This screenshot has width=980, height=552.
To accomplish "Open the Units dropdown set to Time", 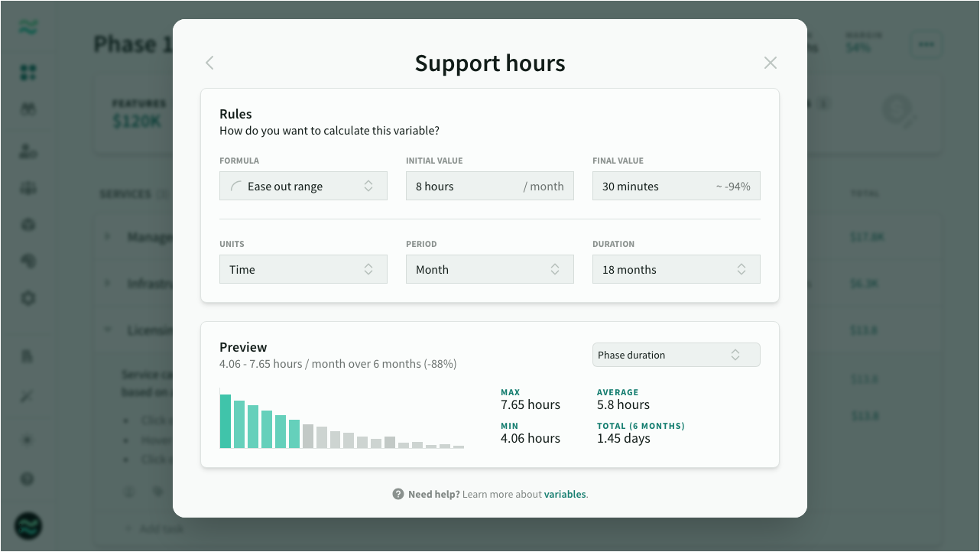I will pyautogui.click(x=303, y=269).
